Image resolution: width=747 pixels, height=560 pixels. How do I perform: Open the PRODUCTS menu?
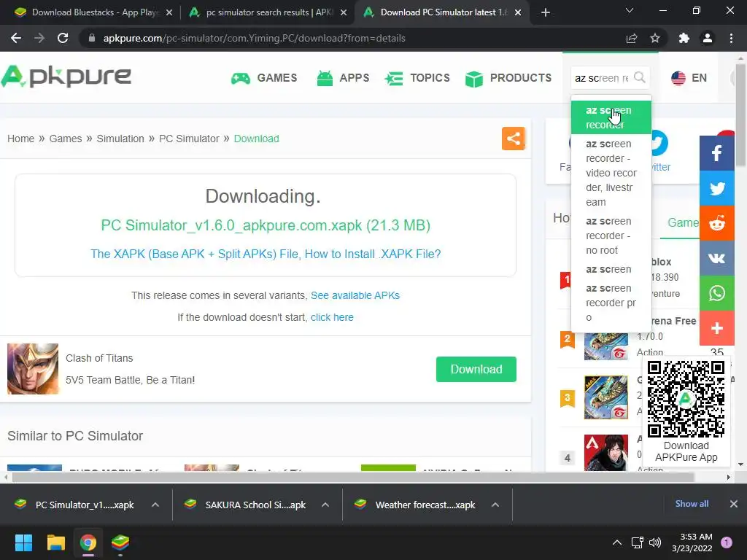click(508, 77)
